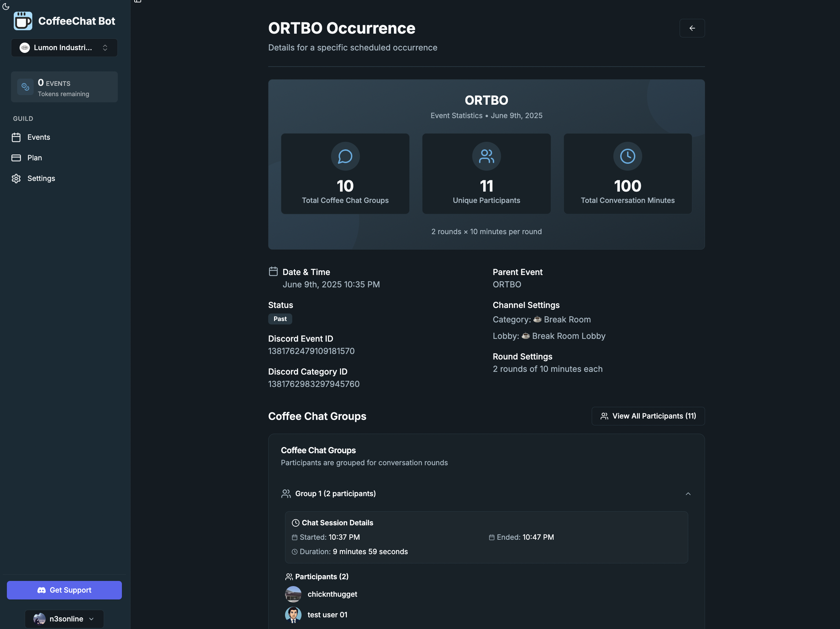Click Category: Break Room text
This screenshot has height=629, width=840.
(x=542, y=319)
